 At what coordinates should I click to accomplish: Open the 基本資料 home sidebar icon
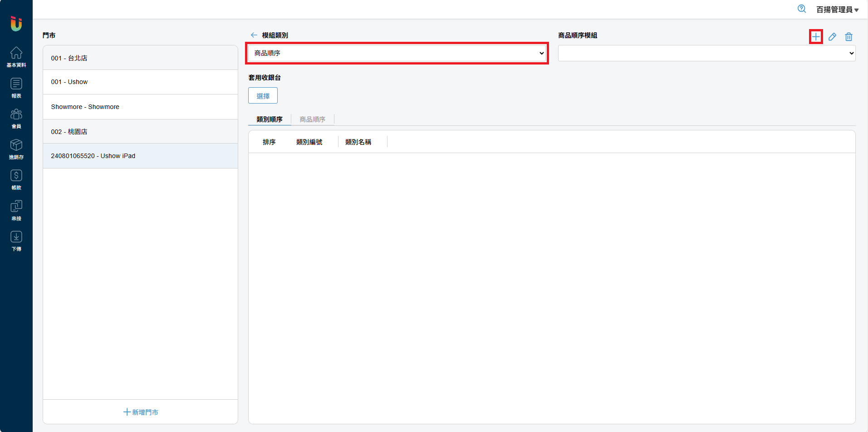16,57
